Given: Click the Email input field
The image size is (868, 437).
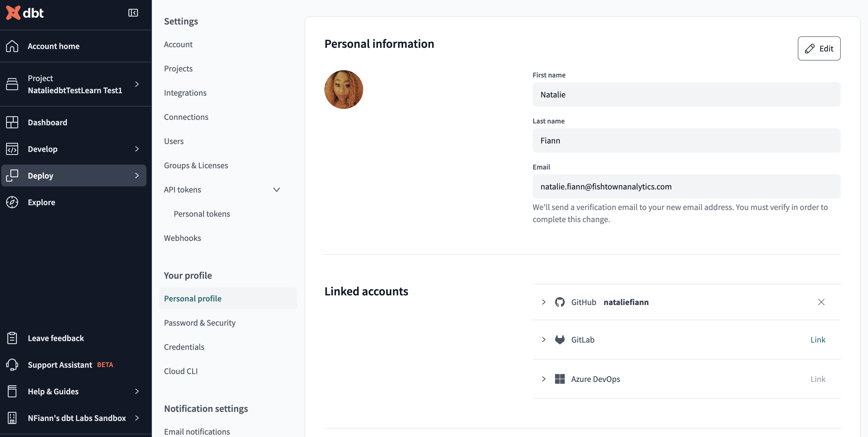Looking at the screenshot, I should [686, 186].
